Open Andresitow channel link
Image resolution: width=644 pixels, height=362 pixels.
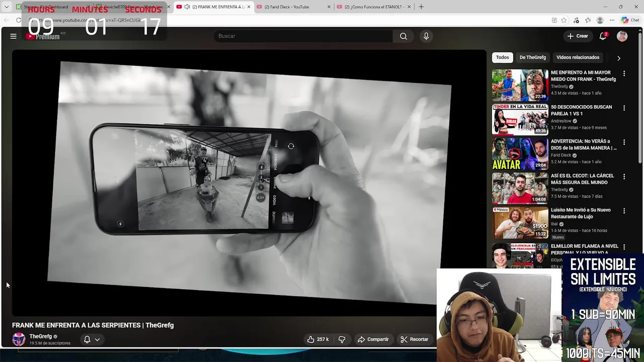tap(561, 121)
